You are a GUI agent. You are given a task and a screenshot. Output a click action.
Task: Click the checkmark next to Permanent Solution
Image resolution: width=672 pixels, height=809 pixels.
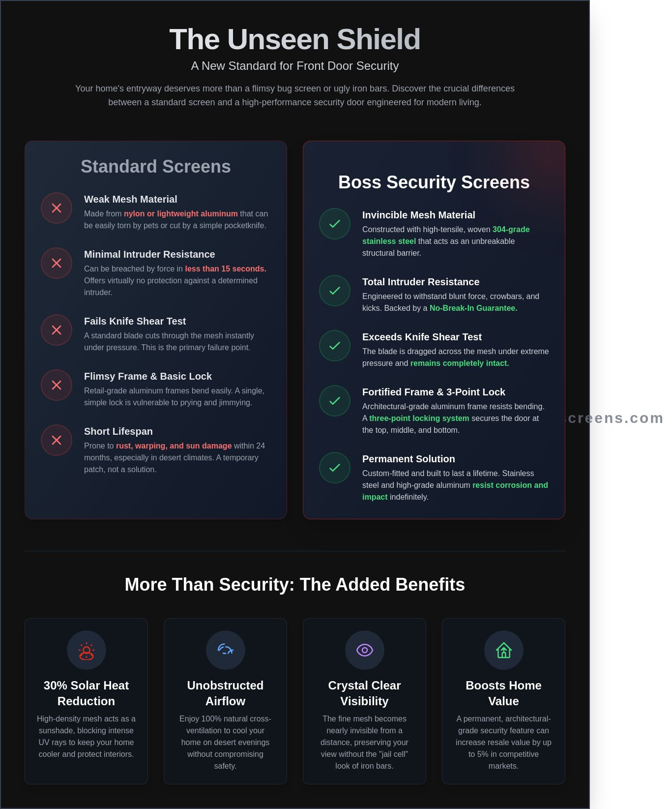coord(335,468)
